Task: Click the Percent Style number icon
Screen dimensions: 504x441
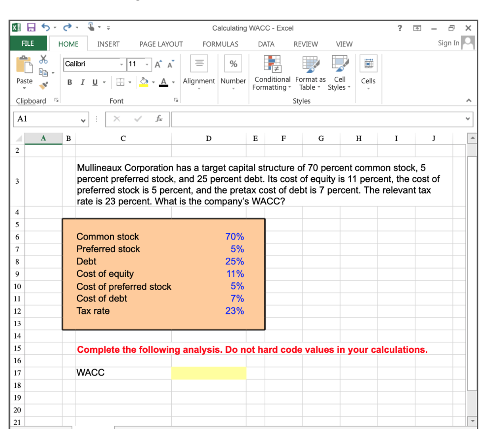Action: tap(233, 63)
